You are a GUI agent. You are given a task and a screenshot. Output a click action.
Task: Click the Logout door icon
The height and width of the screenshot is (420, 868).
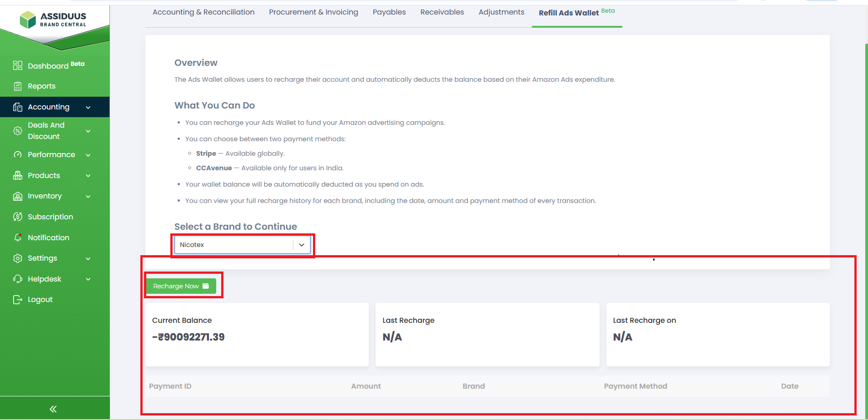point(18,300)
